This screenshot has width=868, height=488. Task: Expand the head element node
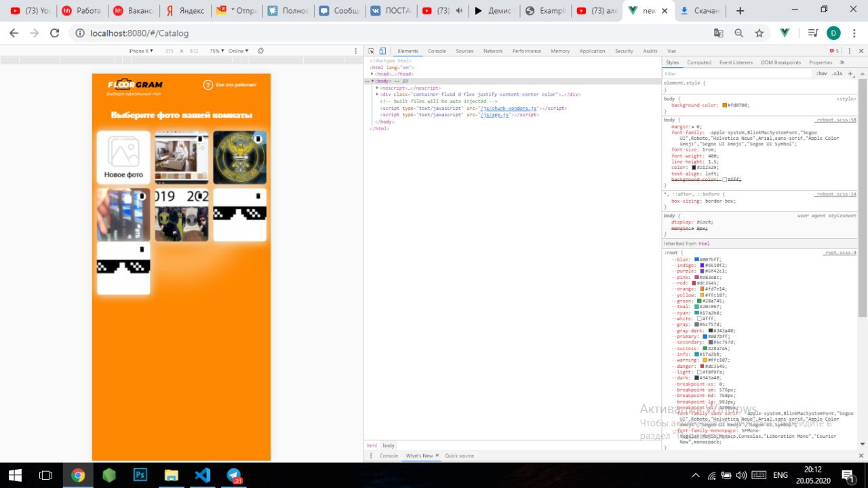(x=372, y=74)
